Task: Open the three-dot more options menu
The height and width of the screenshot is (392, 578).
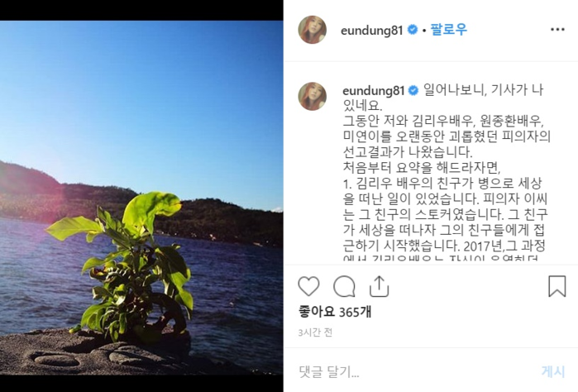Action: tap(557, 30)
